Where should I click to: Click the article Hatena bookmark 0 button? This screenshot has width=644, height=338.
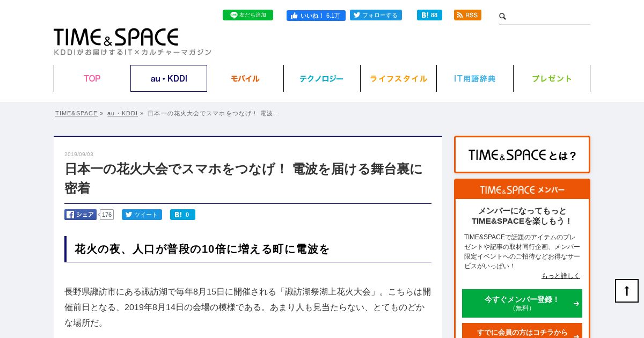182,215
